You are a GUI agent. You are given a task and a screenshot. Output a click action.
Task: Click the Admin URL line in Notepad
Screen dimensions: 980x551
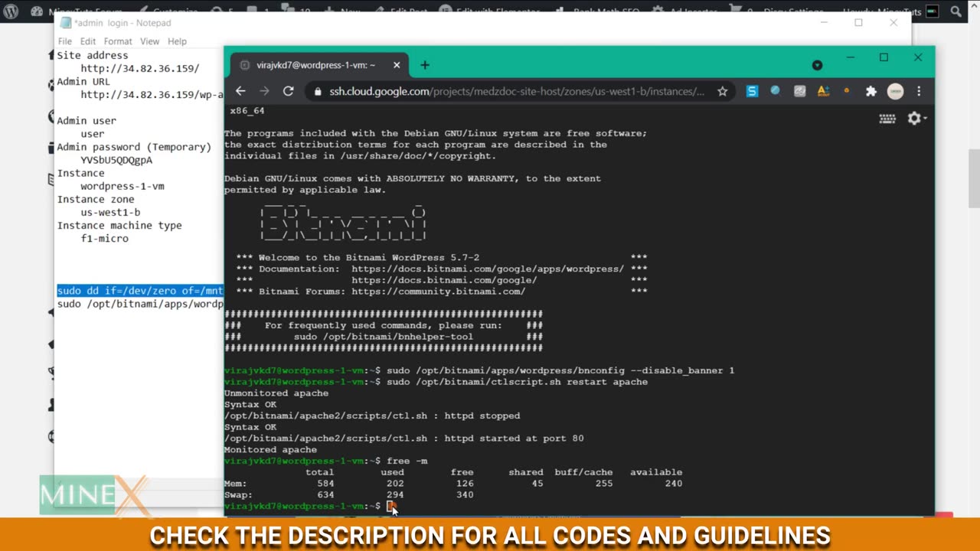pos(152,94)
